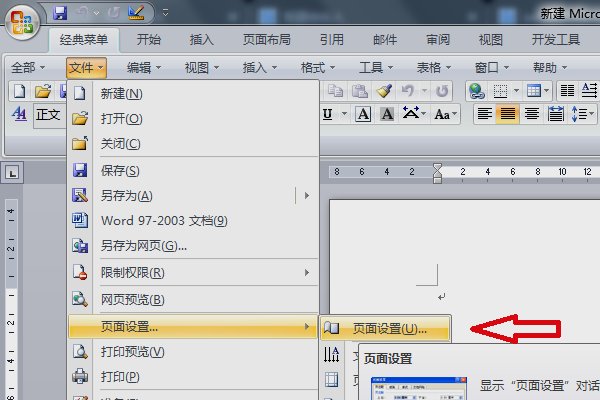Toggle underline U formatting
The width and height of the screenshot is (600, 400).
328,114
